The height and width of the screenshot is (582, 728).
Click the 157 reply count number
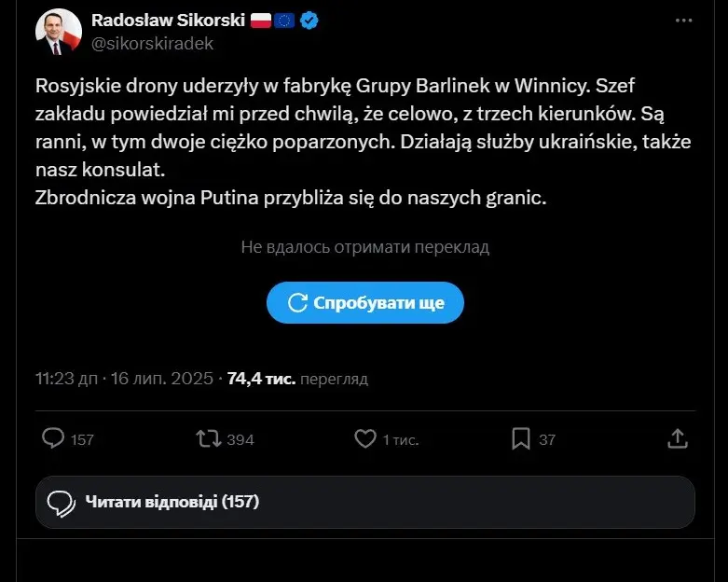tap(82, 439)
